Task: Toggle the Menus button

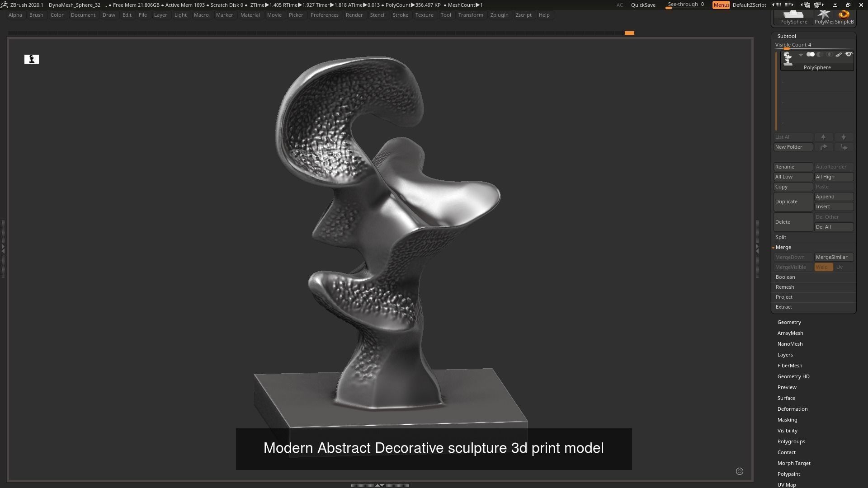Action: tap(721, 5)
